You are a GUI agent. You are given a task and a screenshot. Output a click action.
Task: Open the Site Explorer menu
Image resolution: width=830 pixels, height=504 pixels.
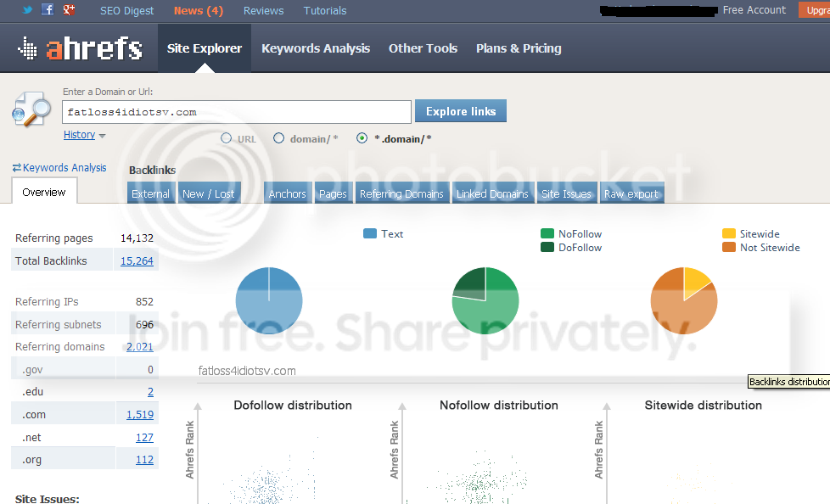pos(205,48)
